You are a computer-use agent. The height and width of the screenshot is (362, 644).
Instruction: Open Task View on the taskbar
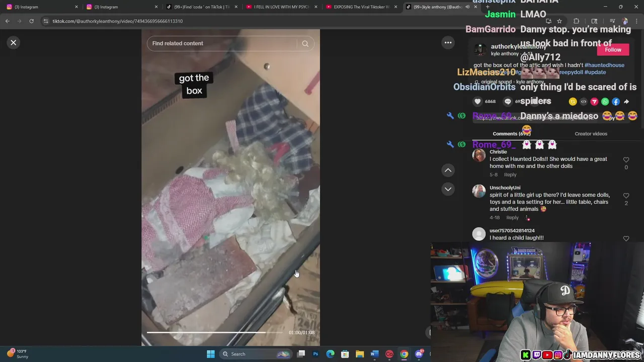point(301,354)
